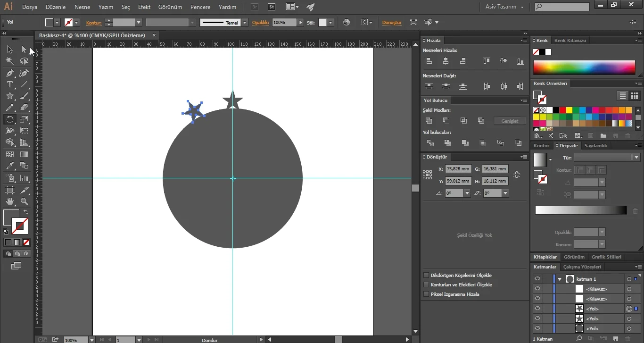Screen dimensions: 644x343
Task: Hide second <Kılavuz> layer item
Action: coord(537,299)
